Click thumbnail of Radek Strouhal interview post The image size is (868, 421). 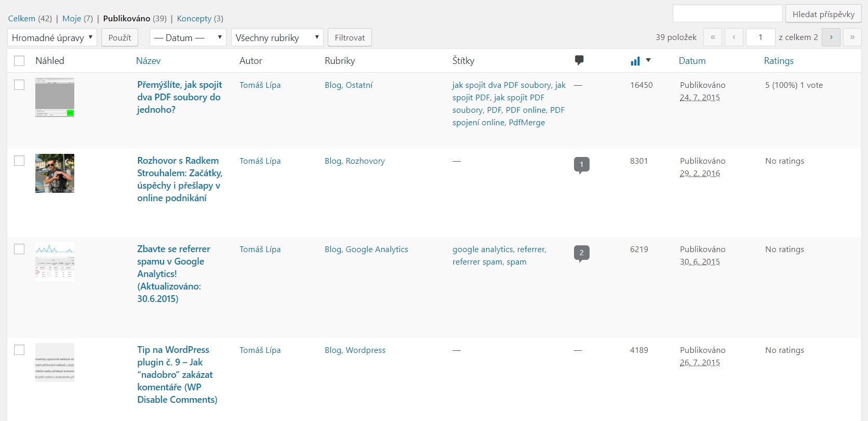pos(55,174)
